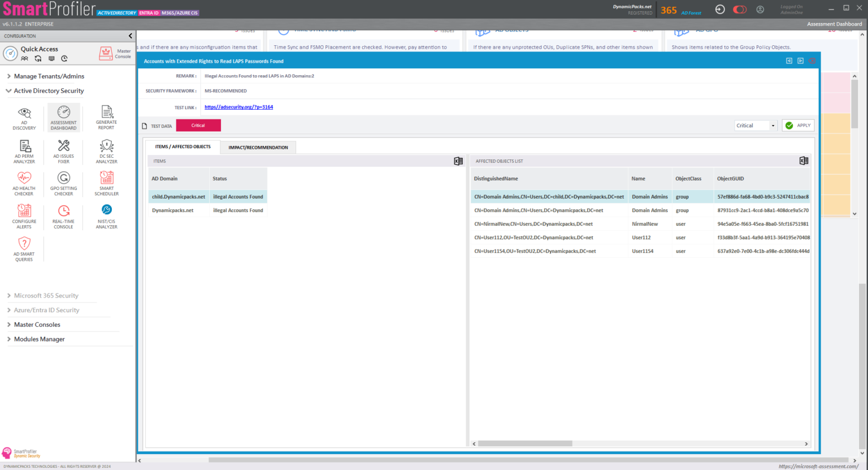Screen dimensions: 868x470
Task: Click Quick Access barcode-style icon
Action: click(x=51, y=58)
